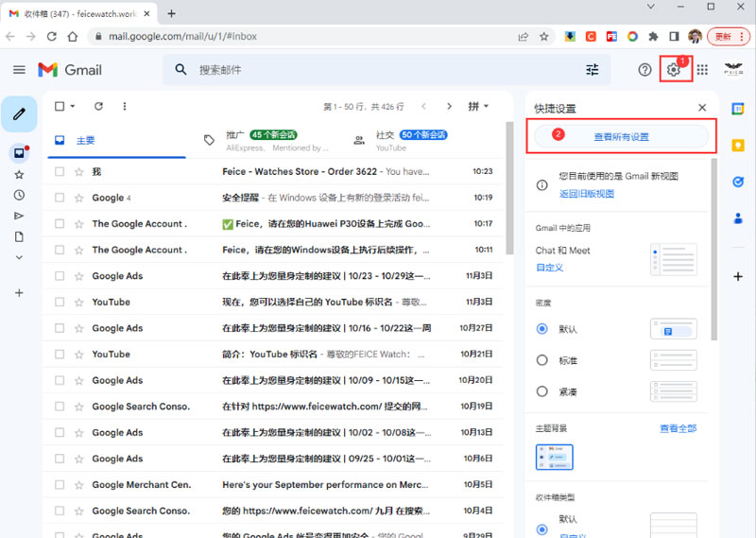Screen dimensions: 756x538
Task: Click the browser address bar URL
Action: 182,37
